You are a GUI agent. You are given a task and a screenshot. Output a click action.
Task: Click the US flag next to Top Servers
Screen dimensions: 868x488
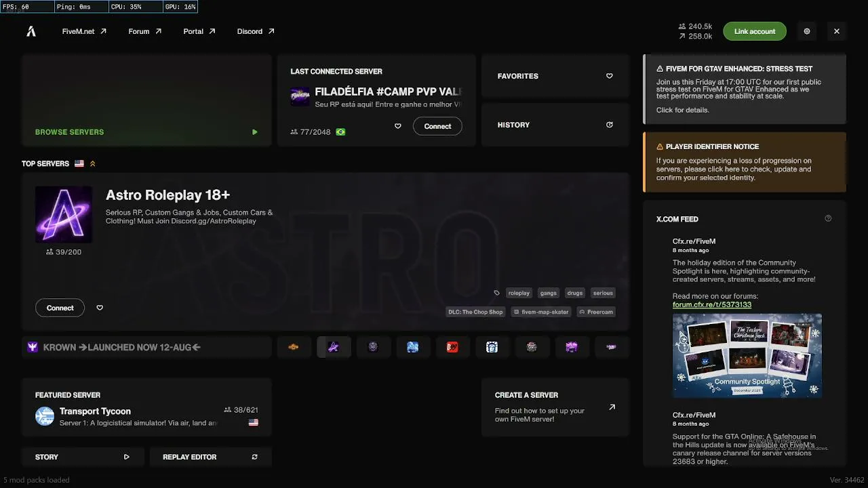tap(79, 163)
